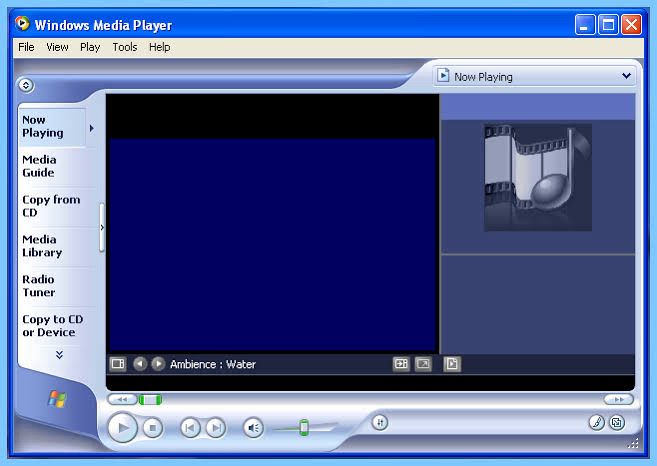
Task: Click the fast forward button on seek bar
Action: (x=618, y=399)
